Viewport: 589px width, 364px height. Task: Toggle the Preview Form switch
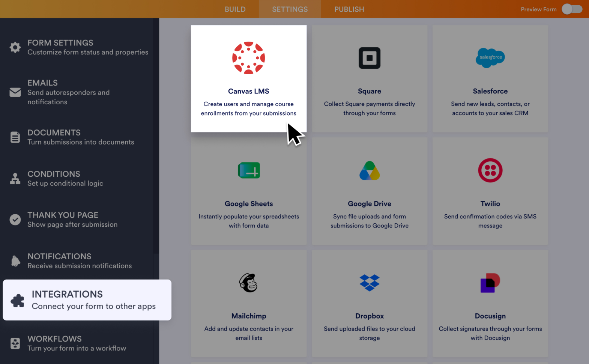[x=572, y=9]
